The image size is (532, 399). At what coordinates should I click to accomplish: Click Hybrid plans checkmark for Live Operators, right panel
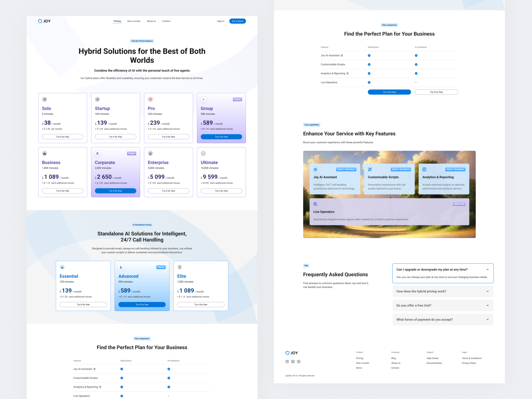[x=369, y=82]
